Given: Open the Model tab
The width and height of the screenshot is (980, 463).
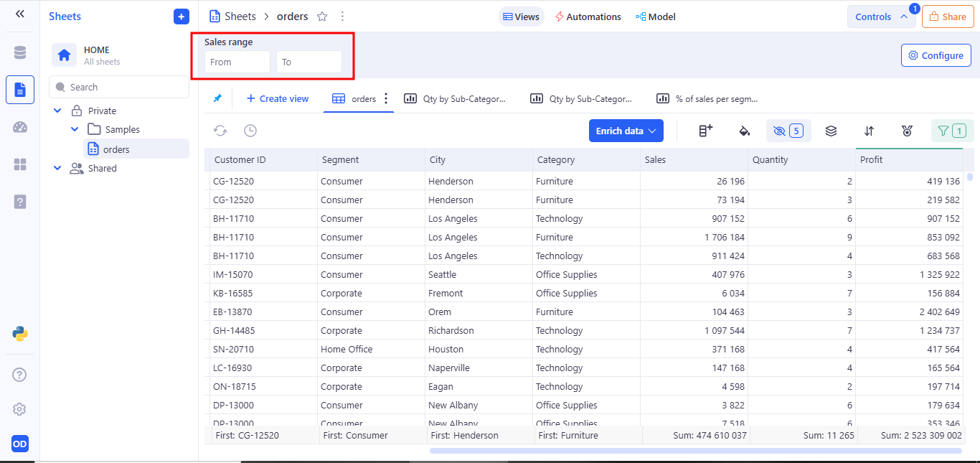Looking at the screenshot, I should tap(655, 17).
